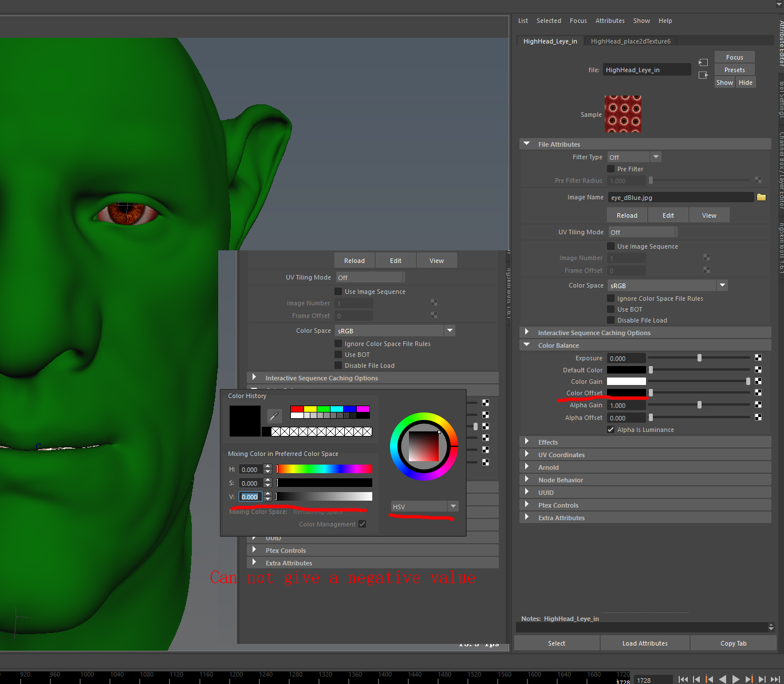Enable the Pre Filter checkbox
784x684 pixels.
coord(610,168)
